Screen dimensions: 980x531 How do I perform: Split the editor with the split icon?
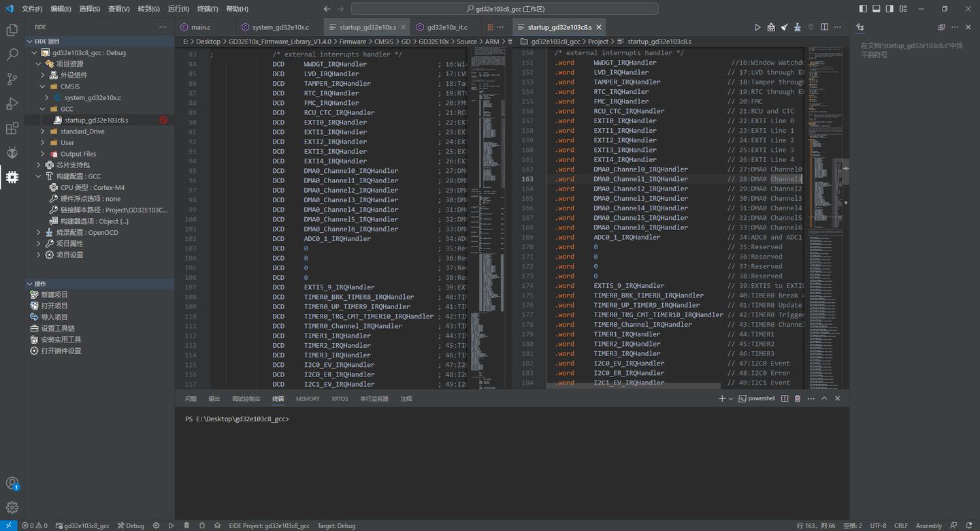pos(824,27)
